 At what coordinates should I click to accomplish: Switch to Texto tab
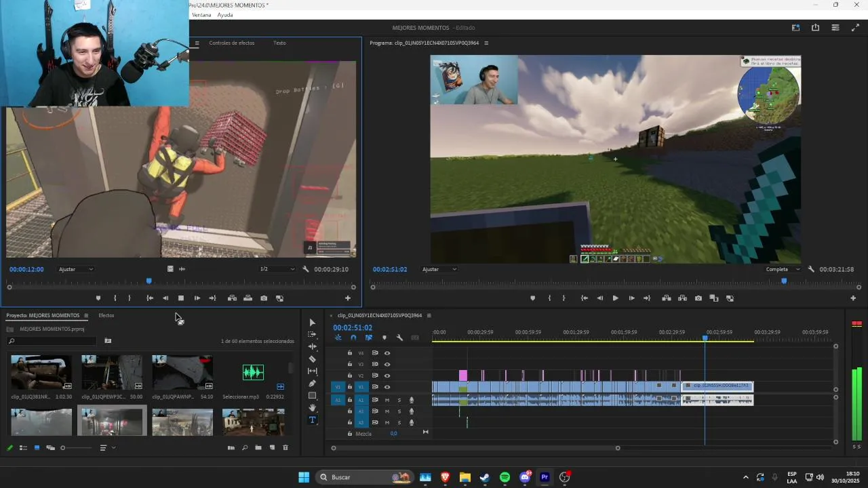(x=279, y=43)
